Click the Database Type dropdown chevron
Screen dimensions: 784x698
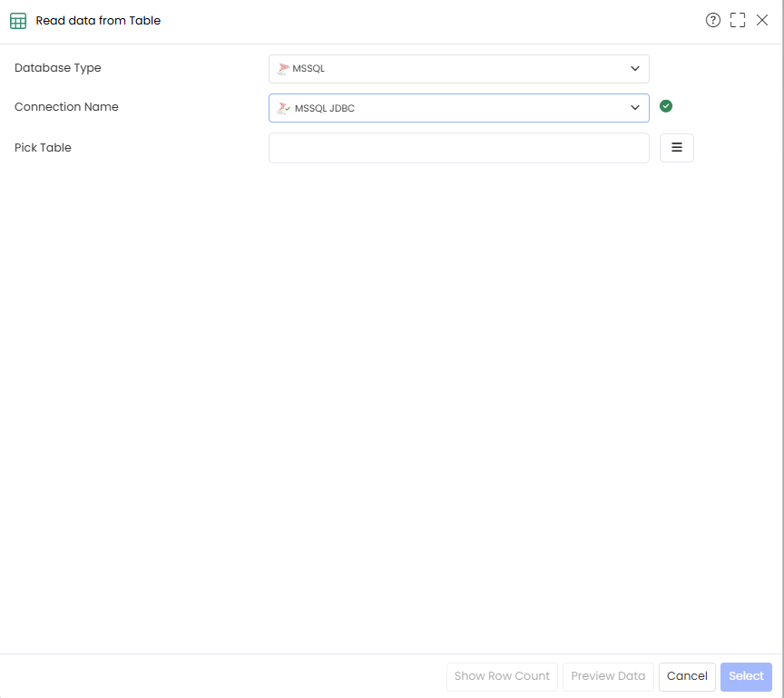(x=634, y=68)
